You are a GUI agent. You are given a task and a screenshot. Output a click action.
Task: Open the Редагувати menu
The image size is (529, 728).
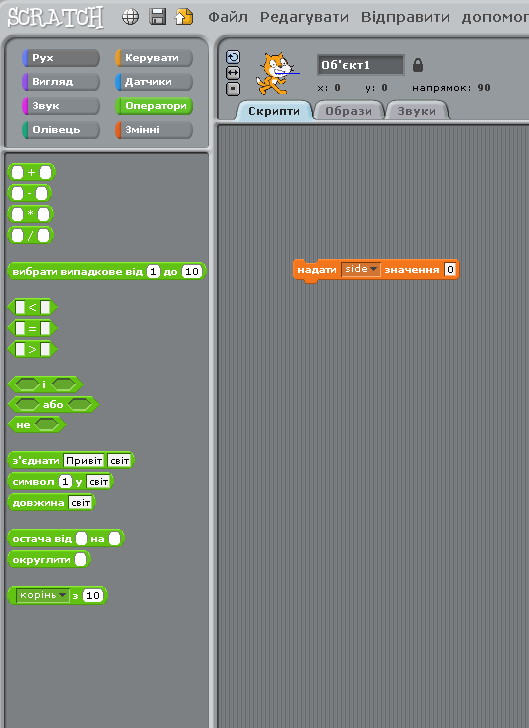[304, 18]
